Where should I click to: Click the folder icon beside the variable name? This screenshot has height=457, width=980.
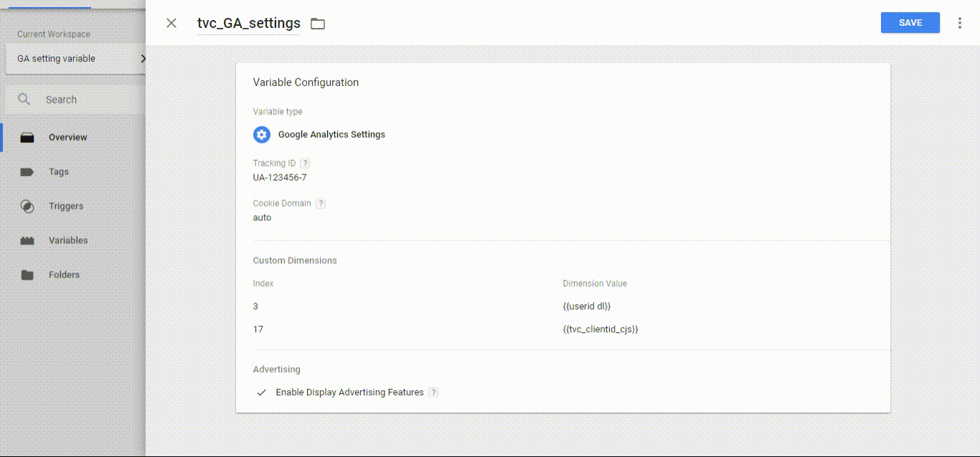pos(318,24)
